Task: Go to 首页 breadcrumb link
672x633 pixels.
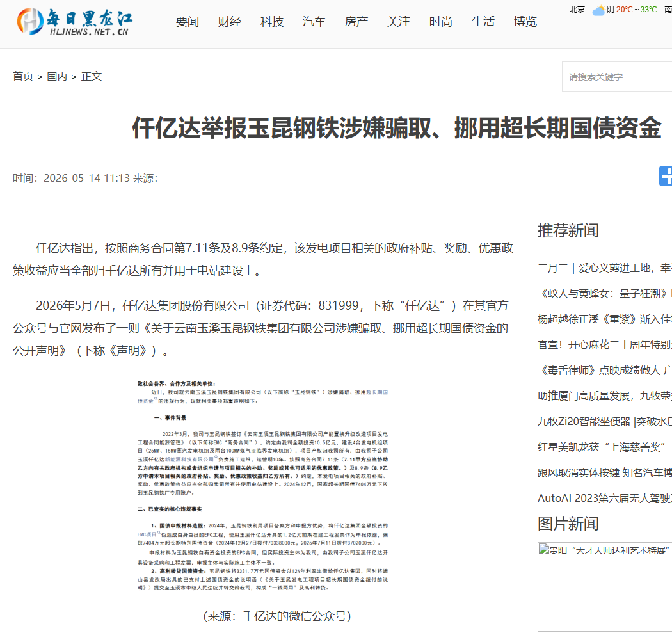Action: 23,76
